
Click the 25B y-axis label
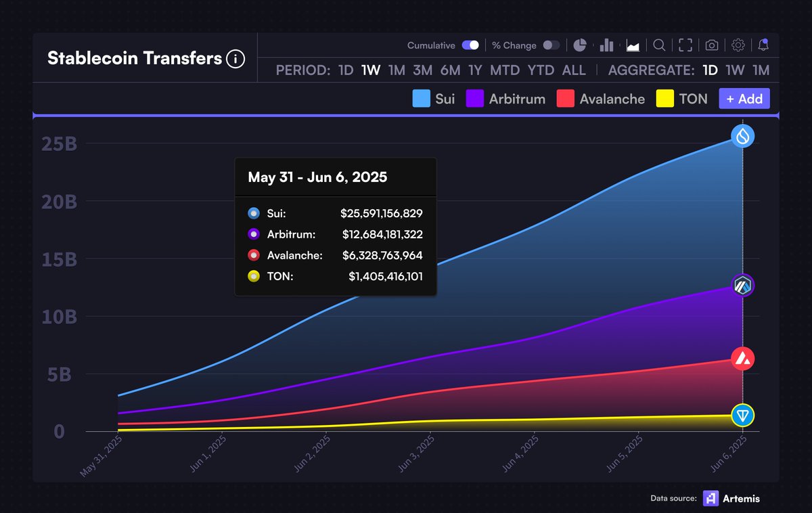(x=59, y=144)
